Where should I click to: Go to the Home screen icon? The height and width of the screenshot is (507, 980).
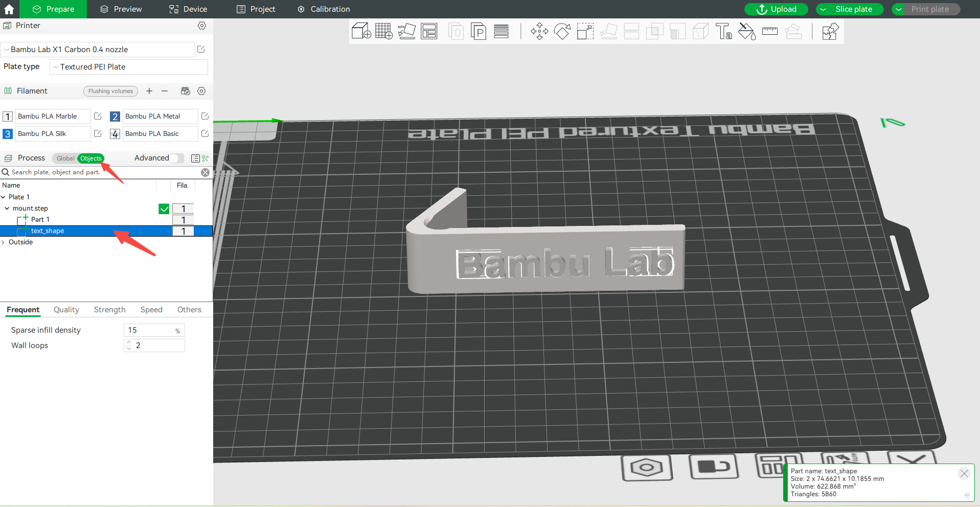[9, 9]
